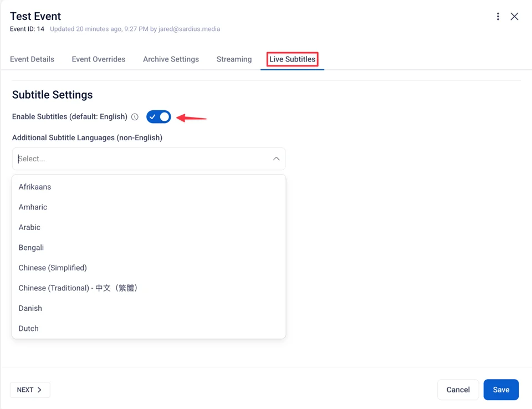Collapse the subtitle languages dropdown chevron

pyautogui.click(x=276, y=159)
